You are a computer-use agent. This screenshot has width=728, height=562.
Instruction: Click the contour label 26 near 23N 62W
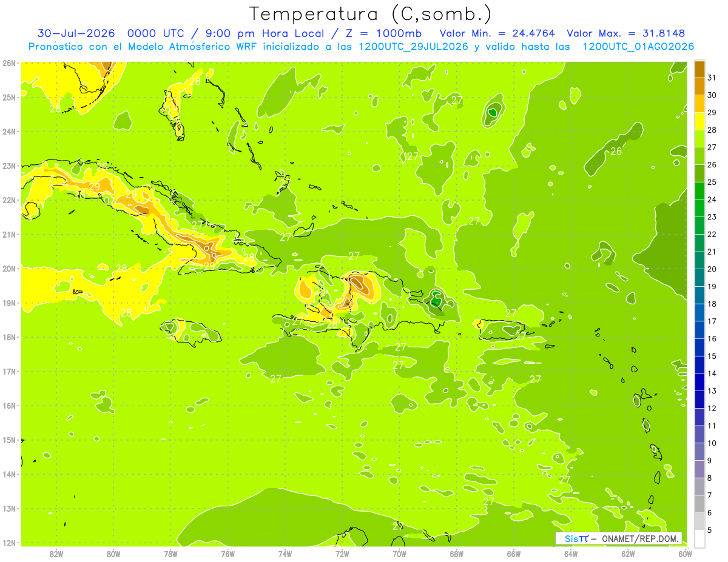[616, 152]
